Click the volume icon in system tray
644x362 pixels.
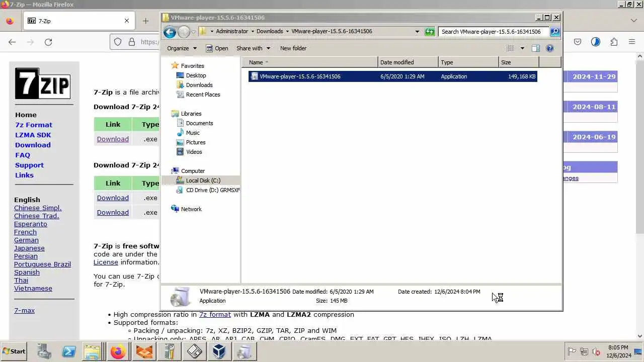[596, 351]
